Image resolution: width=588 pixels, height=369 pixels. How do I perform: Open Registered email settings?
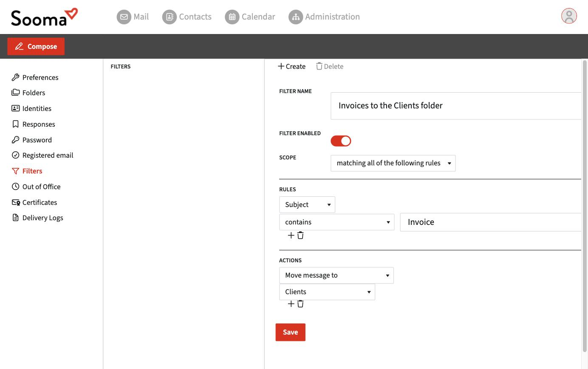pos(42,155)
